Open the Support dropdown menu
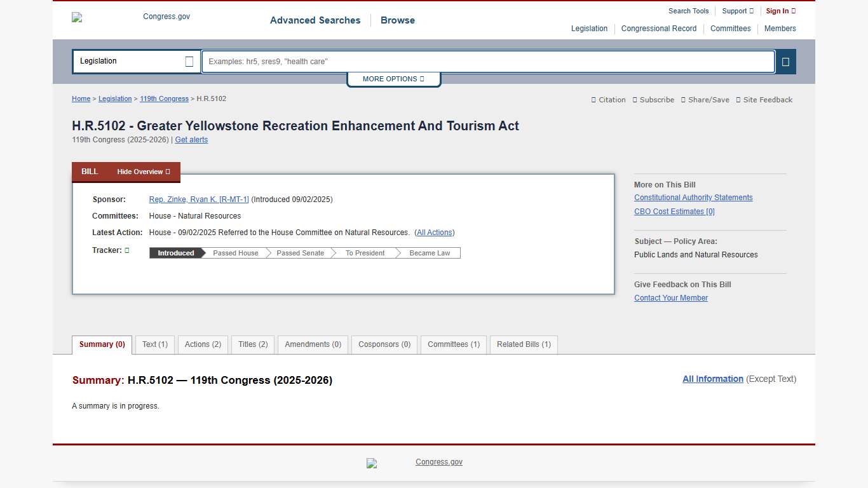868x488 pixels. click(737, 11)
